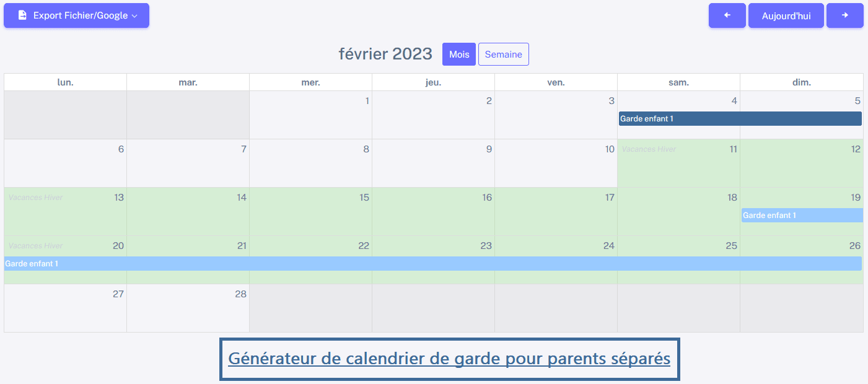Image resolution: width=868 pixels, height=384 pixels.
Task: Select the dark blue Garde enfant 1 event
Action: click(x=740, y=119)
